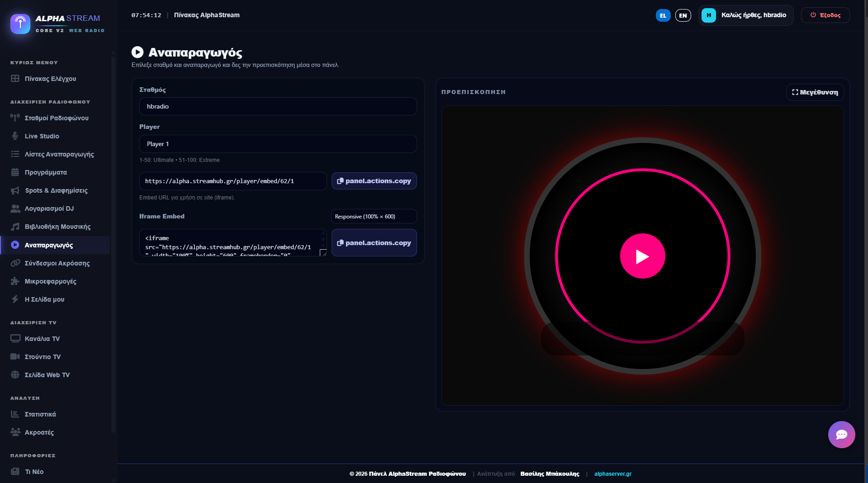Click the play circle icon beside the Αναπαραγωγός heading
The image size is (868, 483).
click(138, 52)
